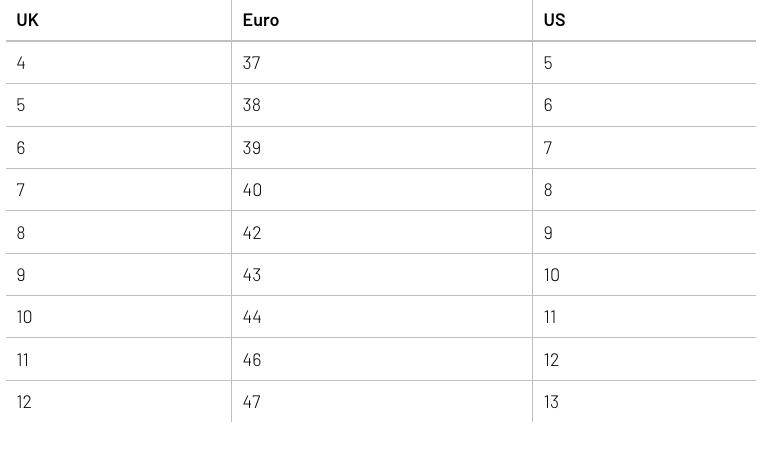Select US size 5 cell

point(548,63)
